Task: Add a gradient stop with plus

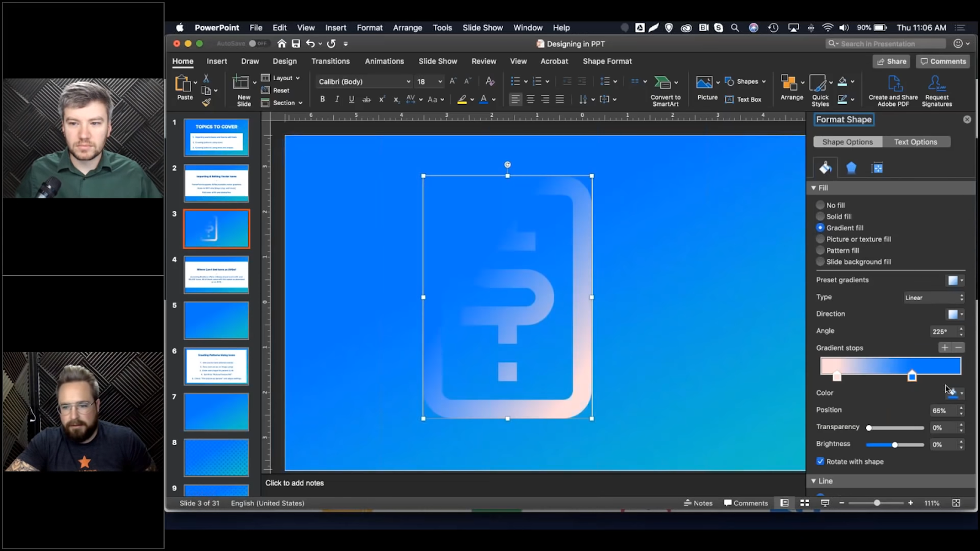Action: pyautogui.click(x=944, y=348)
